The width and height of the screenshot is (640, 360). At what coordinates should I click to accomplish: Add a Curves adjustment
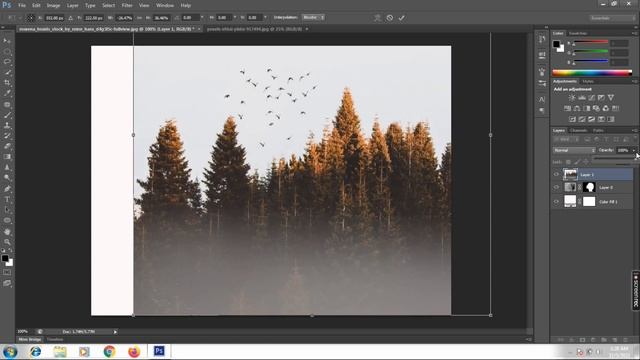coord(591,98)
